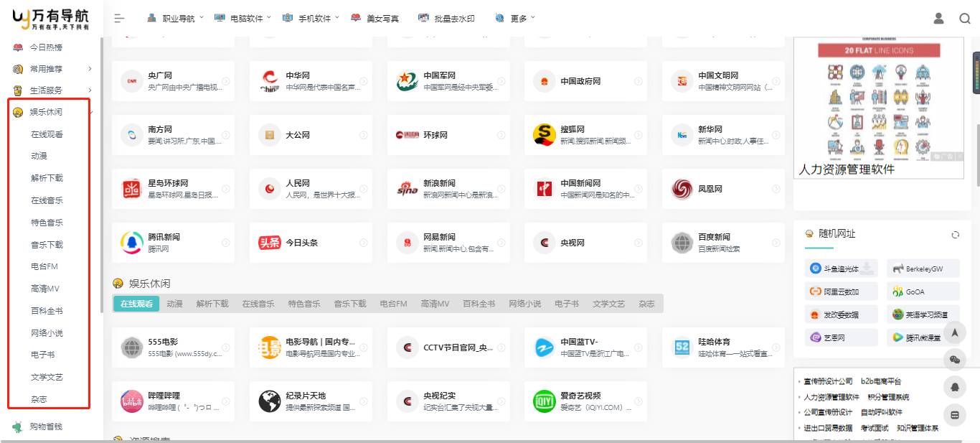Open the 爱奇艺视频 site link
Image resolution: width=980 pixels, height=443 pixels.
pos(580,401)
